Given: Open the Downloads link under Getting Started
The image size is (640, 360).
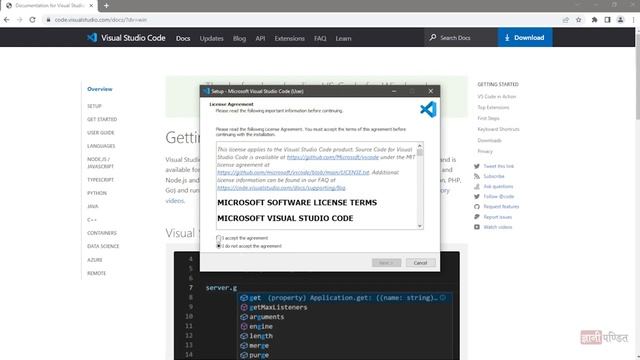Looking at the screenshot, I should (489, 140).
